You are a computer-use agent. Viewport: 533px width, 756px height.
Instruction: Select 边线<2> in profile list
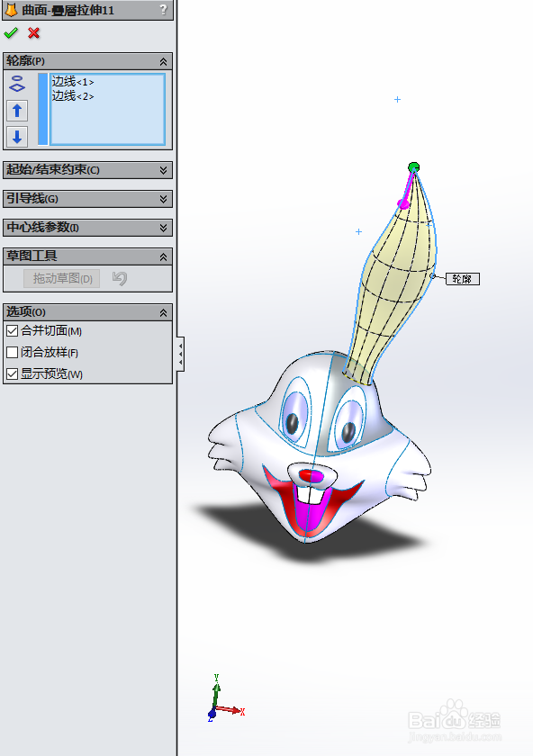tap(73, 96)
